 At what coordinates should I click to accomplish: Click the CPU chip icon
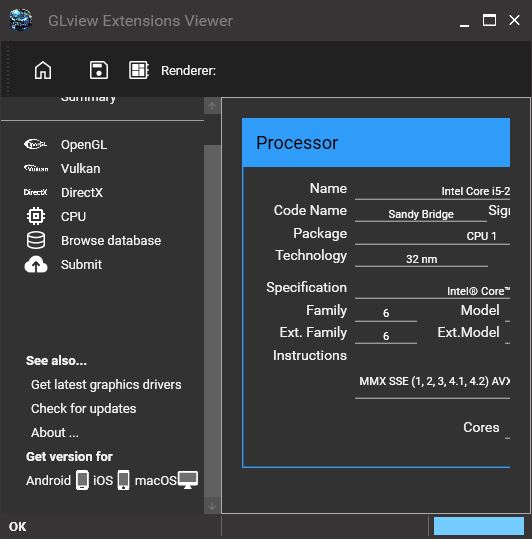[36, 216]
